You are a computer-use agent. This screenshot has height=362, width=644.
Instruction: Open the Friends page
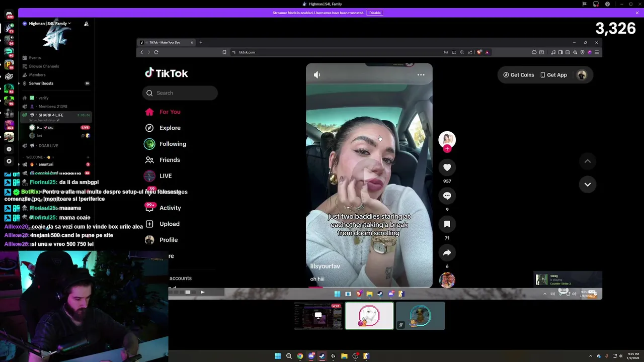163,160
